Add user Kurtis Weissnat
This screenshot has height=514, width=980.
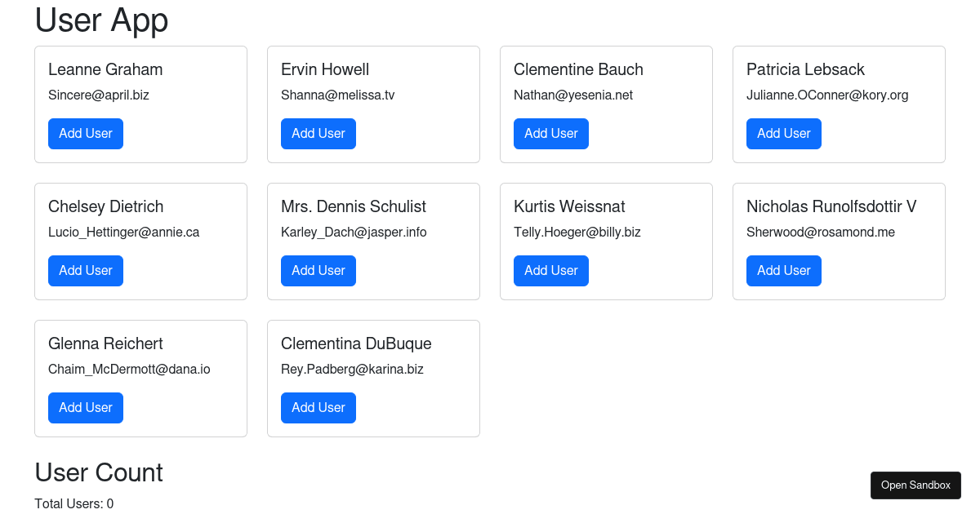551,271
